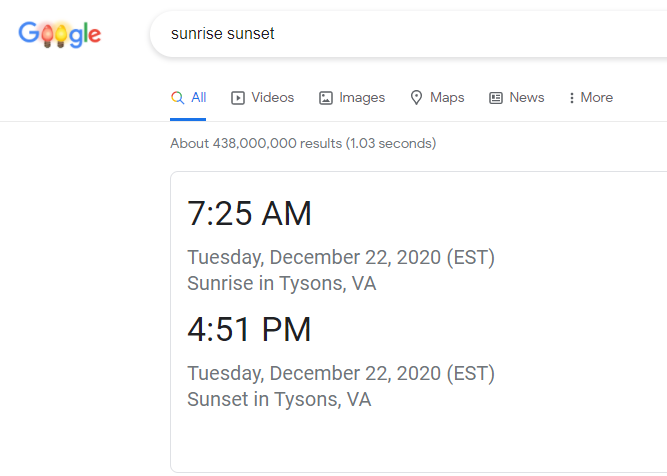The image size is (667, 476).
Task: Click the Google holiday lights logo
Action: 59,34
